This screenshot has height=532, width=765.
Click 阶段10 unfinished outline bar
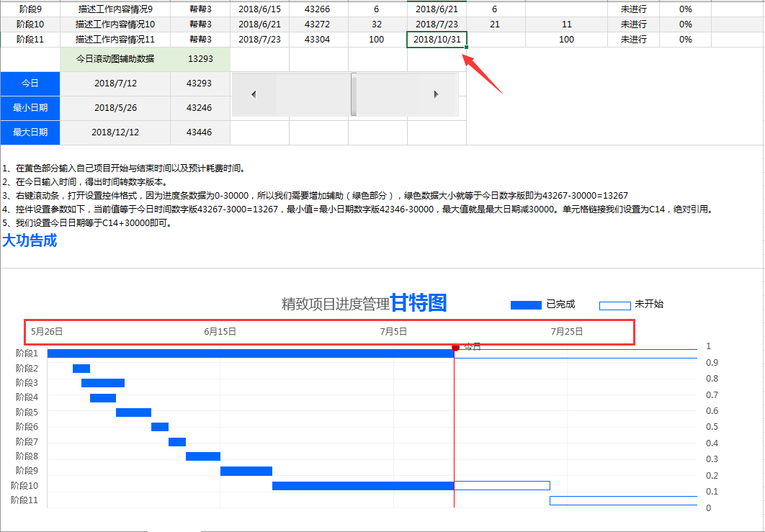click(502, 486)
